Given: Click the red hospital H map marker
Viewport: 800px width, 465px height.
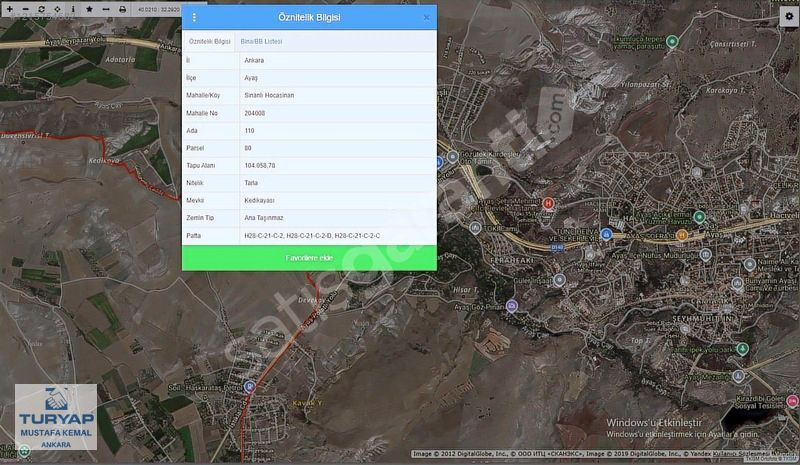Looking at the screenshot, I should coord(547,204).
